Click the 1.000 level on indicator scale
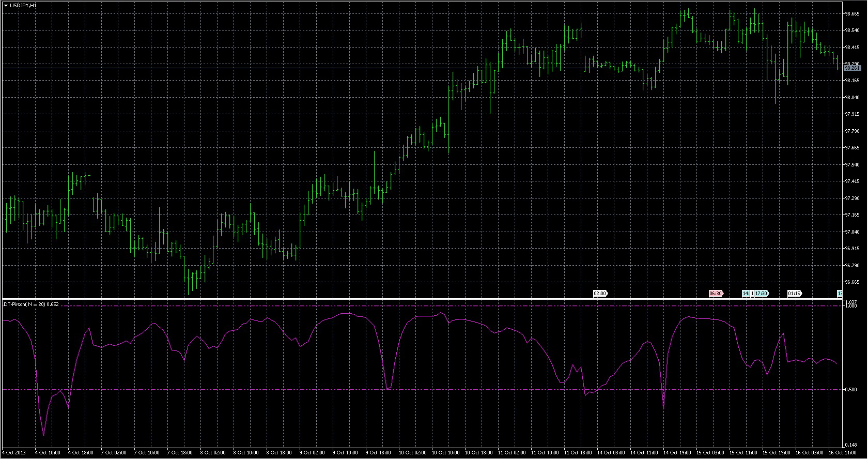 [851, 305]
